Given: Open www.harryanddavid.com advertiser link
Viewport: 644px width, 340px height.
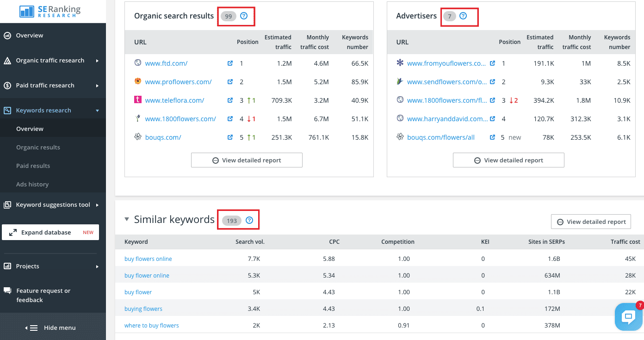Looking at the screenshot, I should click(447, 119).
